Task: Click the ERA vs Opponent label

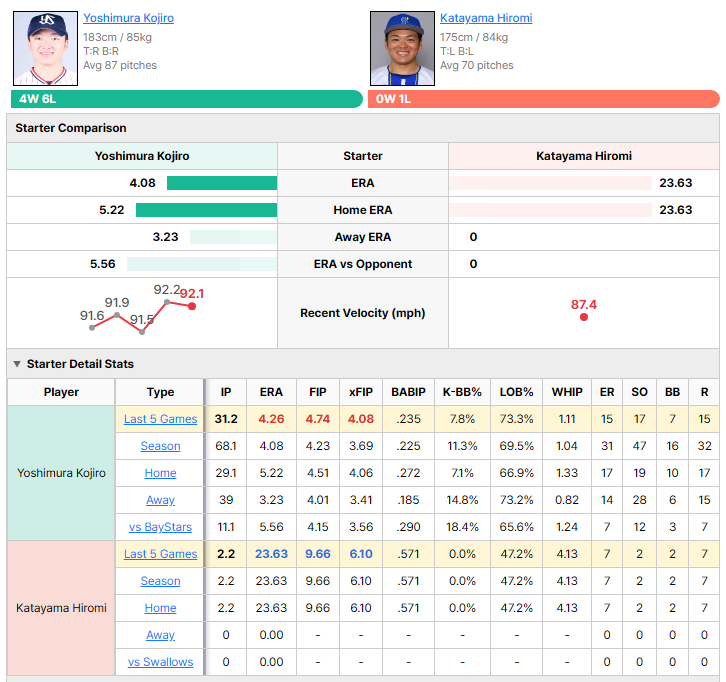Action: 363,264
